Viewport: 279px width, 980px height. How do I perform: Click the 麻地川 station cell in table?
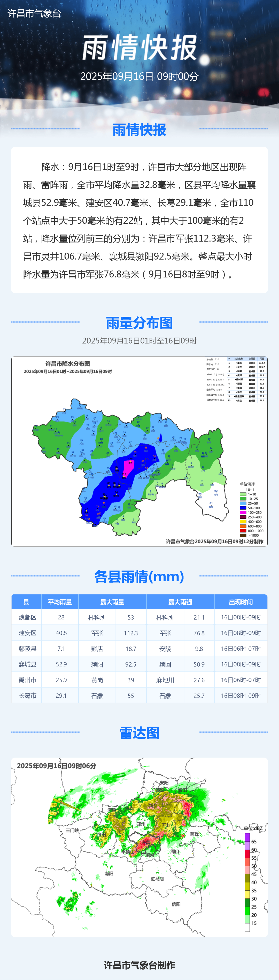coord(165,680)
